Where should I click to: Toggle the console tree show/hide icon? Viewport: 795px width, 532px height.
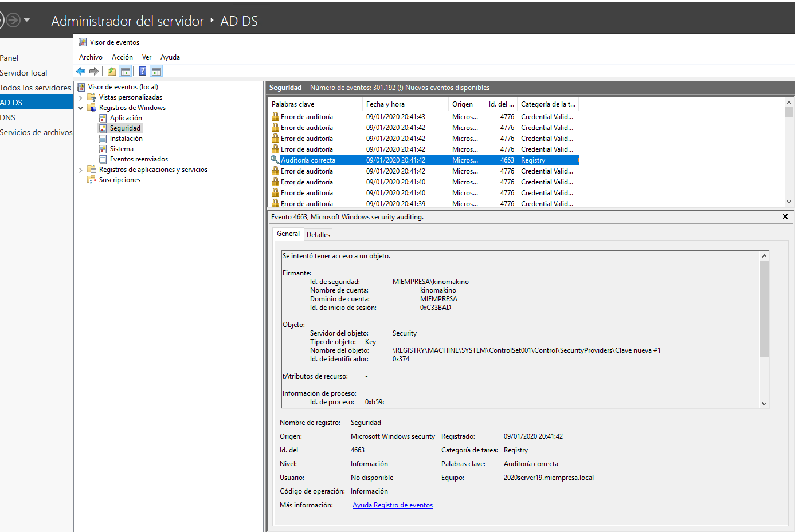[x=126, y=72]
